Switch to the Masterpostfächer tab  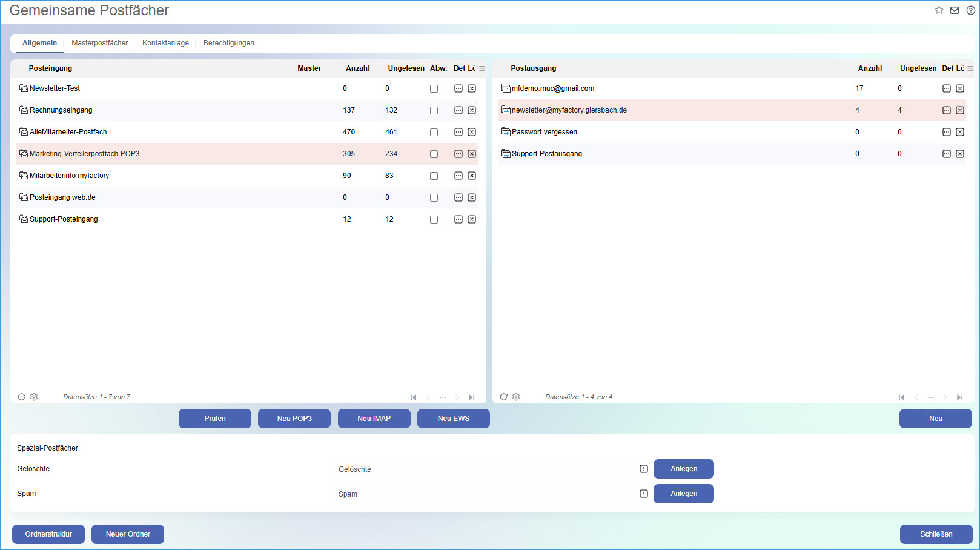click(x=99, y=43)
